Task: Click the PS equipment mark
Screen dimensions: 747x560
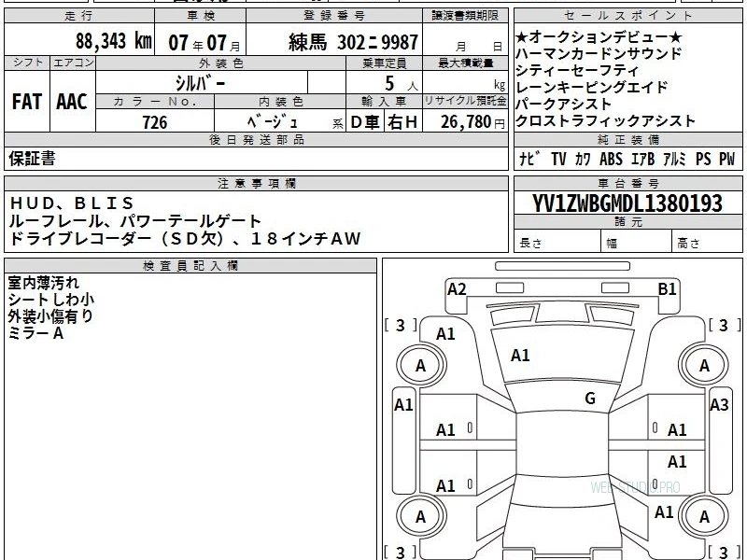Action: 703,159
